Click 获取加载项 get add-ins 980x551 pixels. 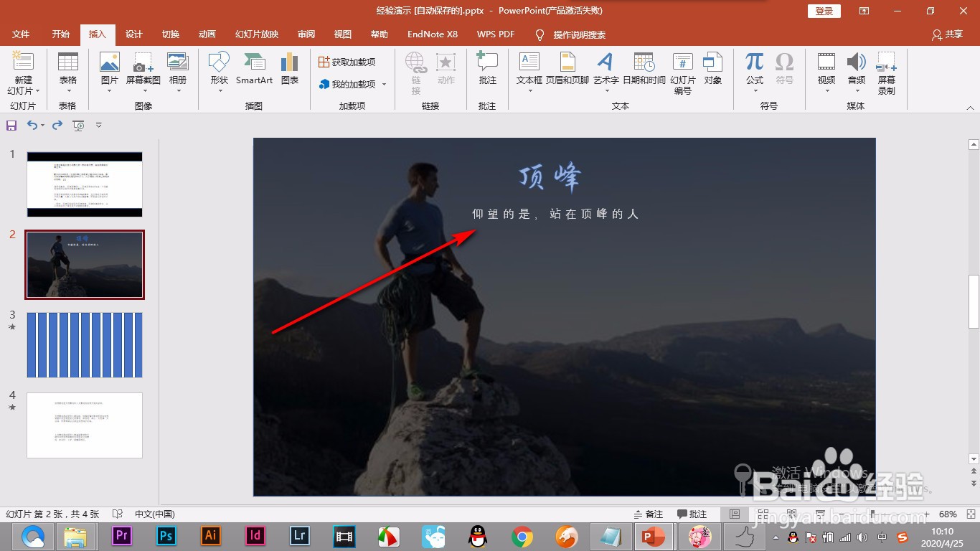347,62
